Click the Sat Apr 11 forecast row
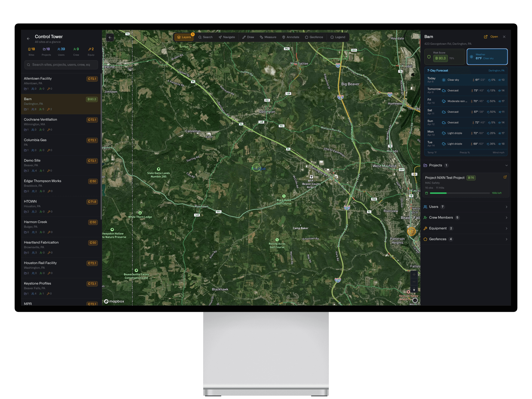This screenshot has width=532, height=399. click(x=466, y=112)
